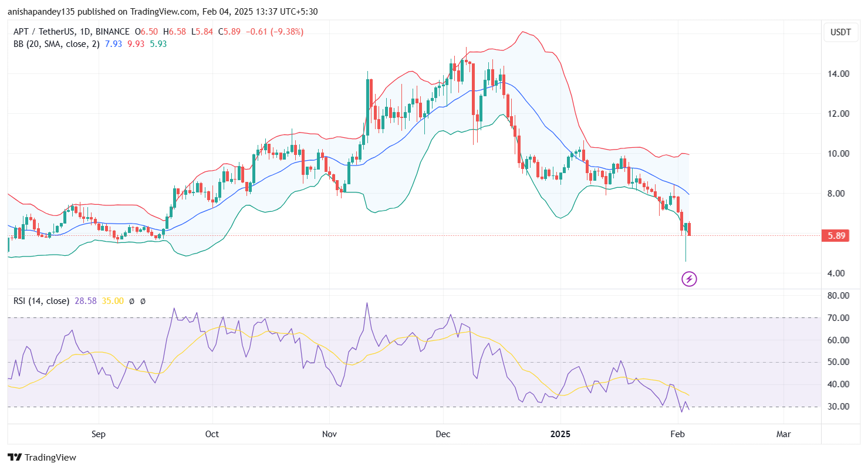Click the -0.61 (-9.38%) change value

pos(276,32)
